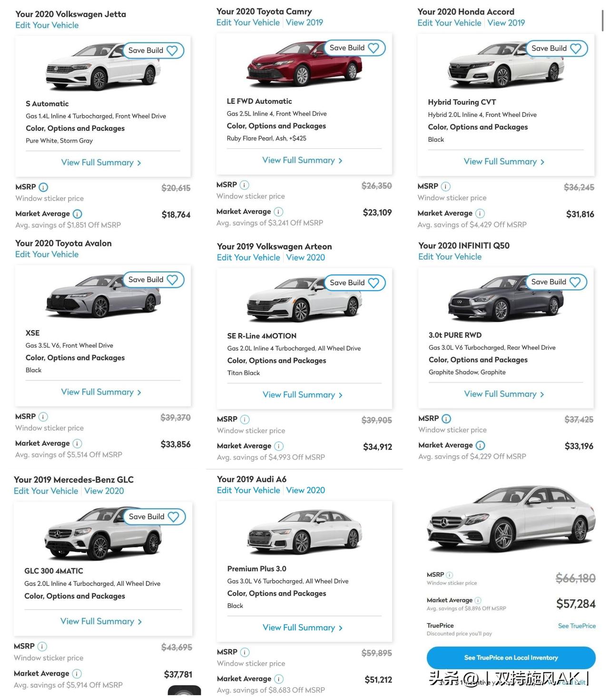
Task: Click Market Average info icon for Toyota Camry
Action: tap(279, 212)
